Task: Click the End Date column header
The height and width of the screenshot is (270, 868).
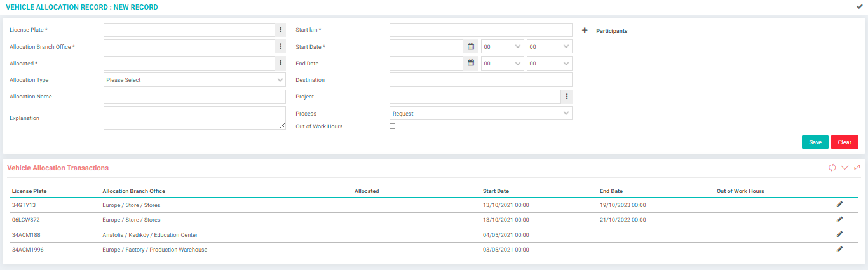Action: (611, 191)
